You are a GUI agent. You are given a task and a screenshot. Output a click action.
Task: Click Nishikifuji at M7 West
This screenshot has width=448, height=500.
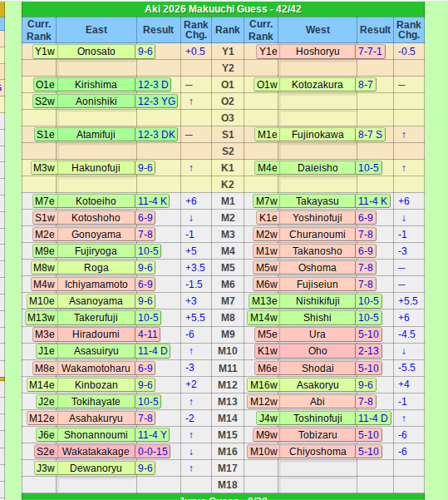(x=318, y=300)
